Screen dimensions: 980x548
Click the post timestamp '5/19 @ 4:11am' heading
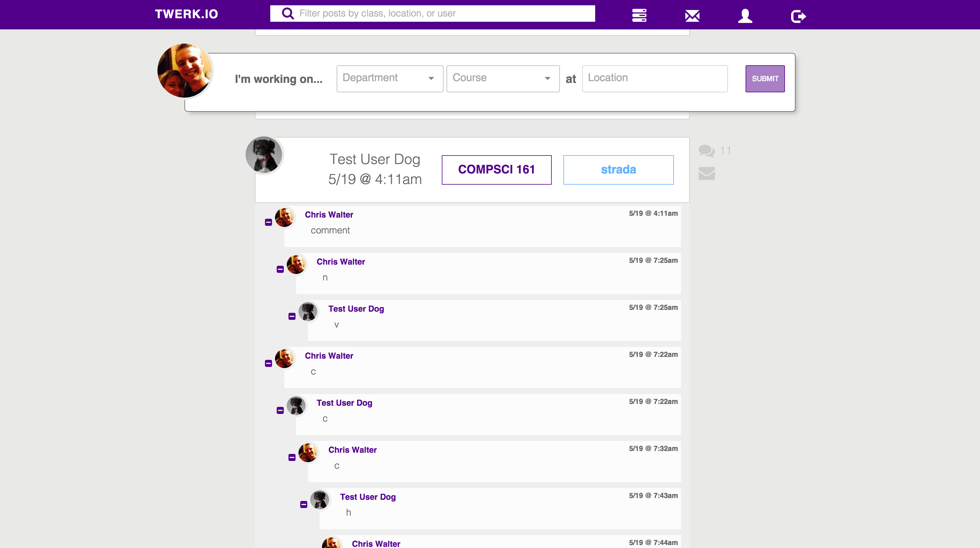[375, 179]
